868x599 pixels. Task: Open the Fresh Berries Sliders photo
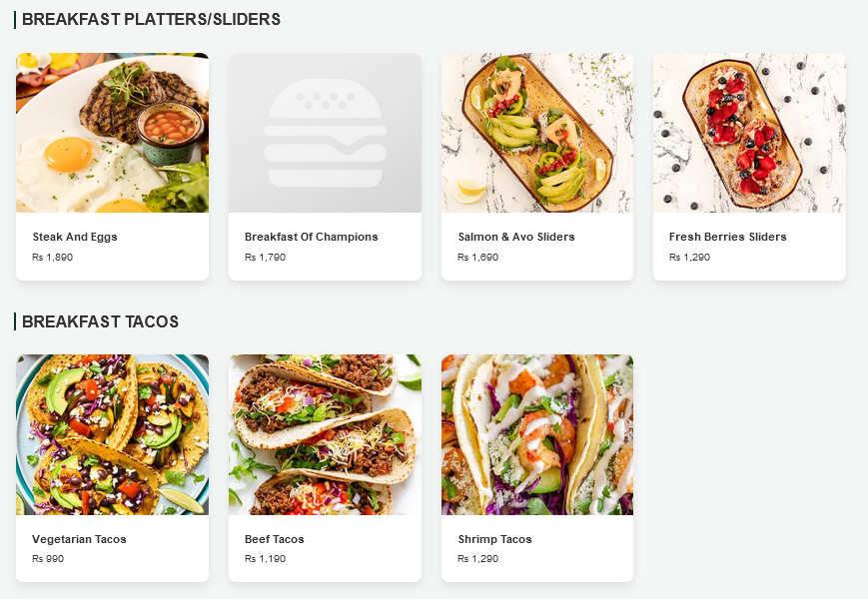point(749,133)
